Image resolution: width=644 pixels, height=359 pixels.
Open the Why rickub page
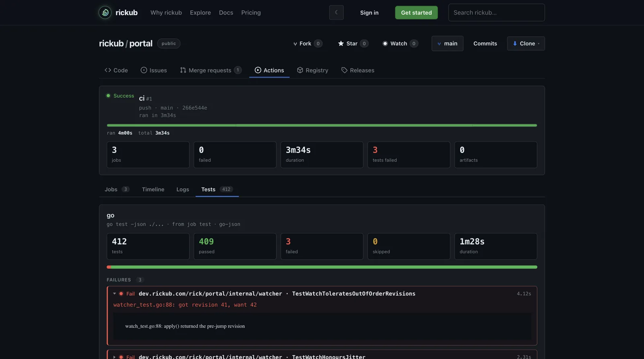(x=166, y=12)
